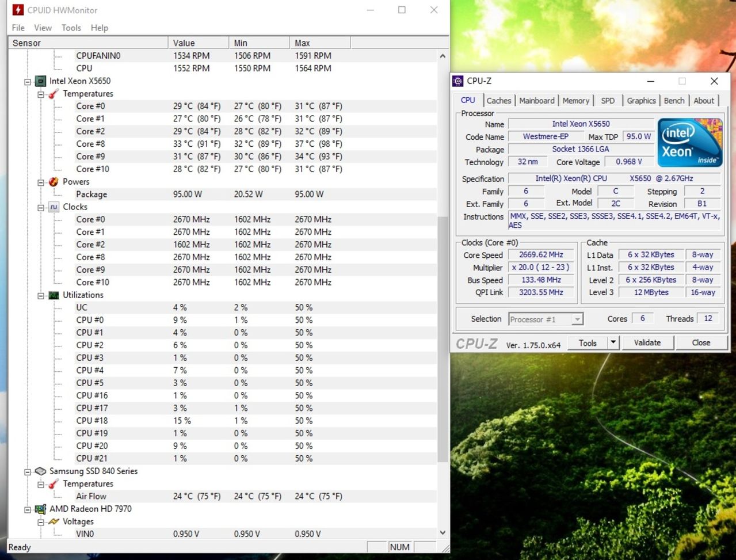Click the Samsung SSD 840 drive icon
This screenshot has height=560, width=736.
point(40,471)
